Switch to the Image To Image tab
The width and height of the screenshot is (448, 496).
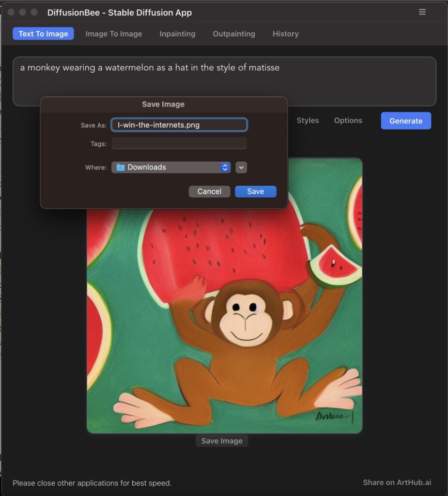pos(114,34)
